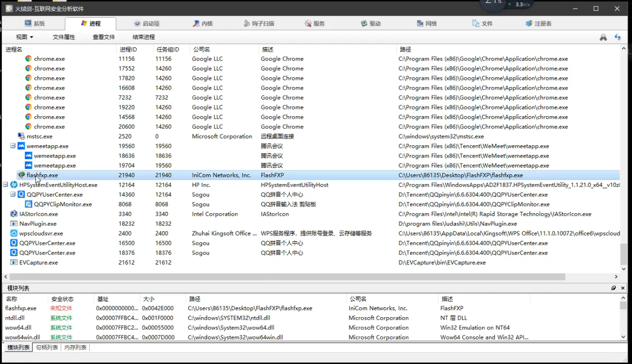The height and width of the screenshot is (364, 632).
Task: Click the IniCom Networks, Inc. cell in process list
Action: pyautogui.click(x=221, y=175)
